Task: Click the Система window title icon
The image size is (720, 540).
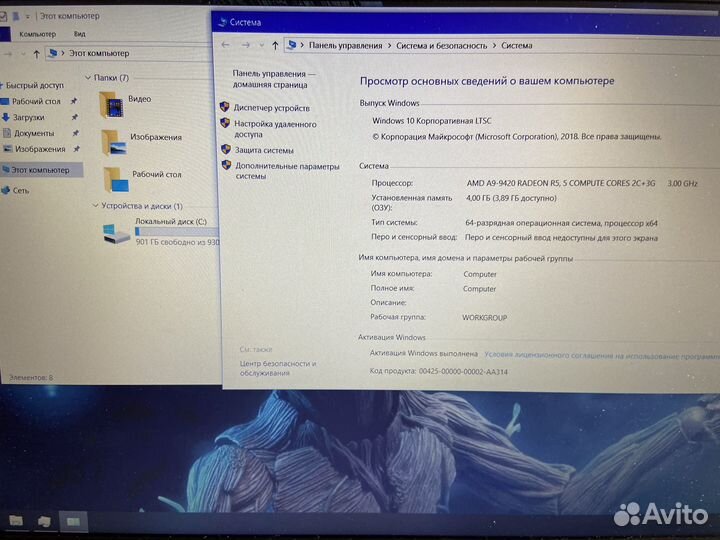Action: pos(222,22)
